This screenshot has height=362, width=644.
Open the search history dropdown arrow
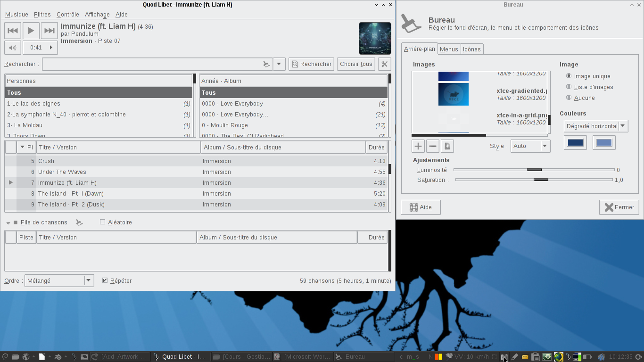coord(279,64)
